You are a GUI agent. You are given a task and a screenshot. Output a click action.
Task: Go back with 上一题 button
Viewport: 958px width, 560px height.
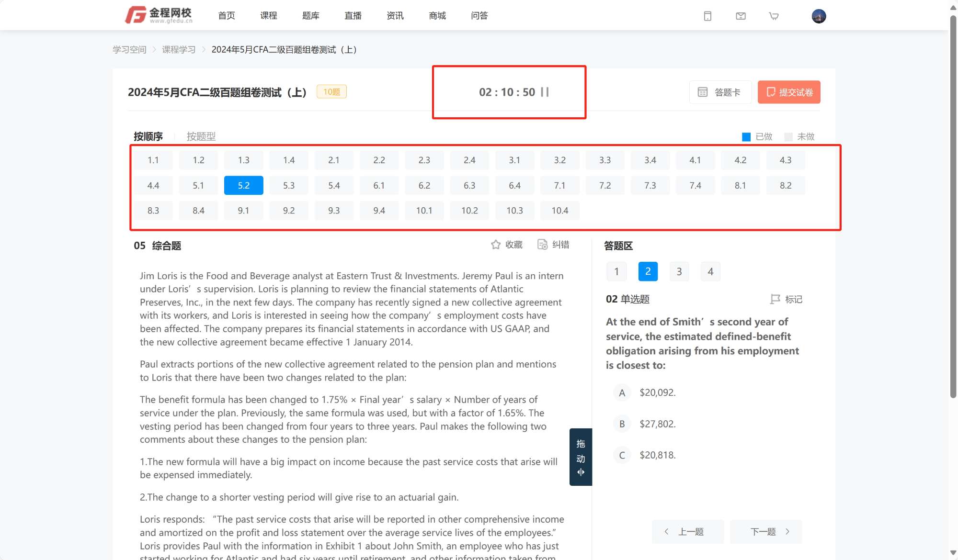point(687,532)
